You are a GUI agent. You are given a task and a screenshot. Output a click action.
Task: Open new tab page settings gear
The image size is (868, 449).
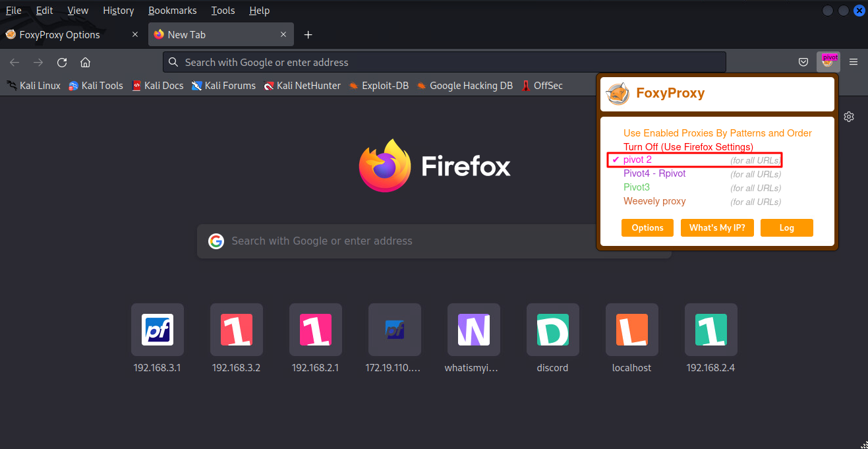pos(849,117)
